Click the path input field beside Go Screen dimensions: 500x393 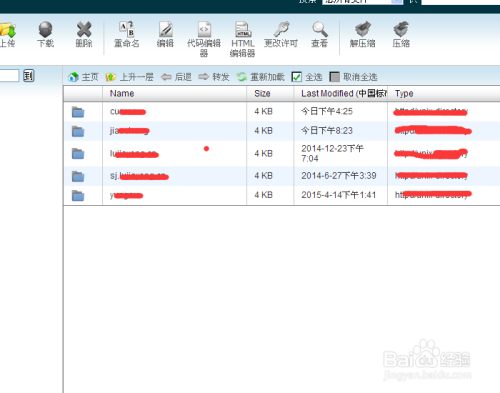coord(9,76)
